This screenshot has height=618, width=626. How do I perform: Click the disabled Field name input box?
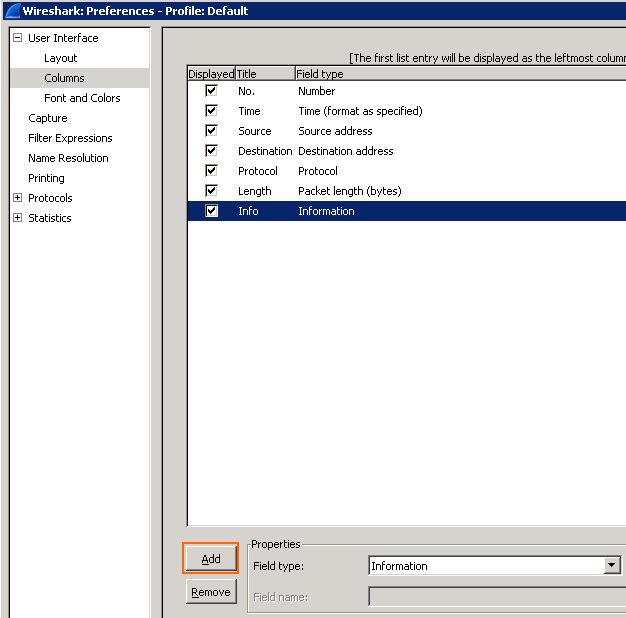click(497, 596)
